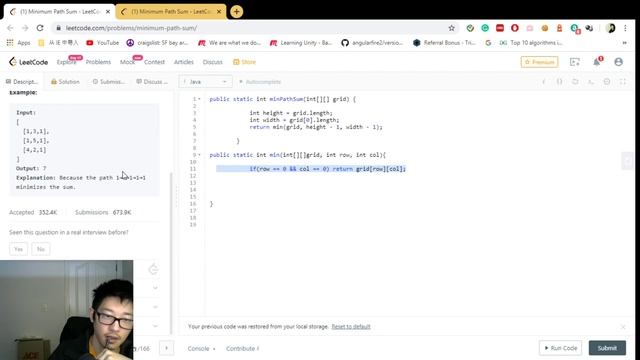Click the description panel scrollbar

click(x=171, y=253)
